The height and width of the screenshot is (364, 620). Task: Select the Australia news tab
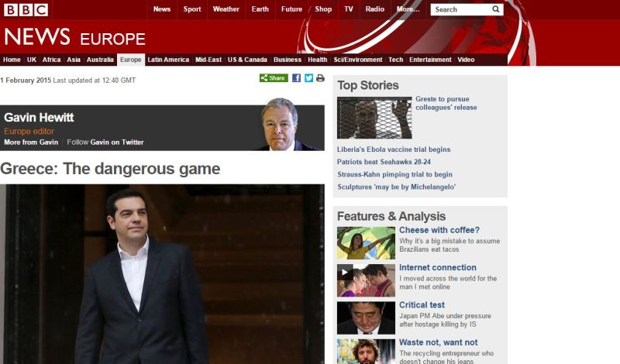pyautogui.click(x=100, y=60)
